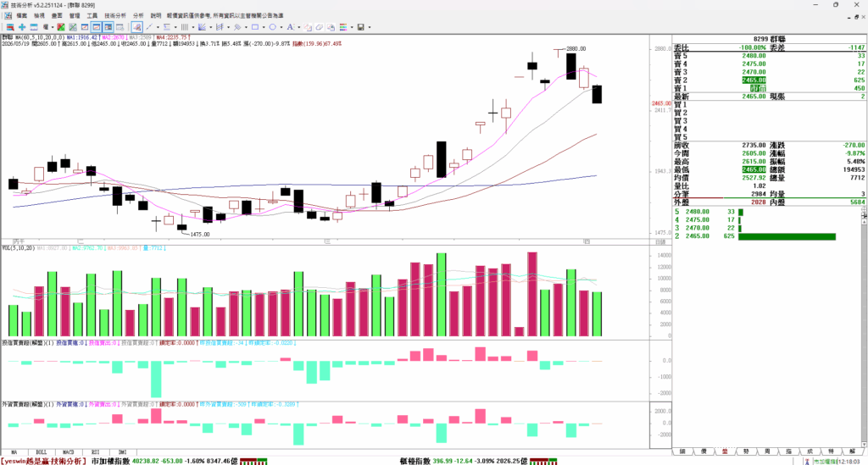Toggle the highlighted chart layout button
Image resolution: width=868 pixels, height=465 pixels.
(x=97, y=26)
